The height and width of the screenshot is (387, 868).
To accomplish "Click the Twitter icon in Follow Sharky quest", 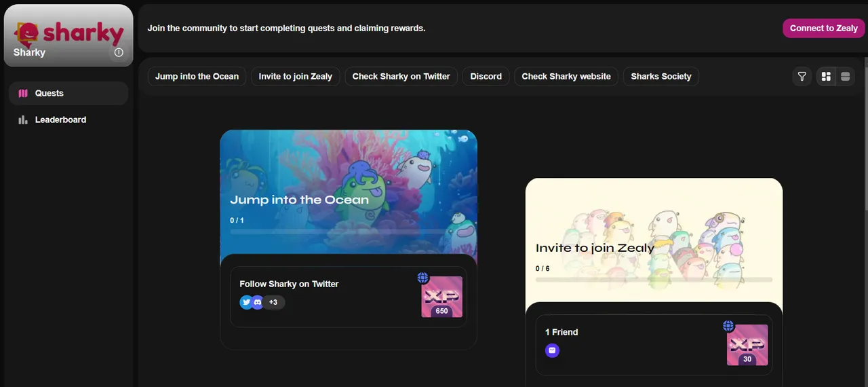I will click(x=247, y=302).
